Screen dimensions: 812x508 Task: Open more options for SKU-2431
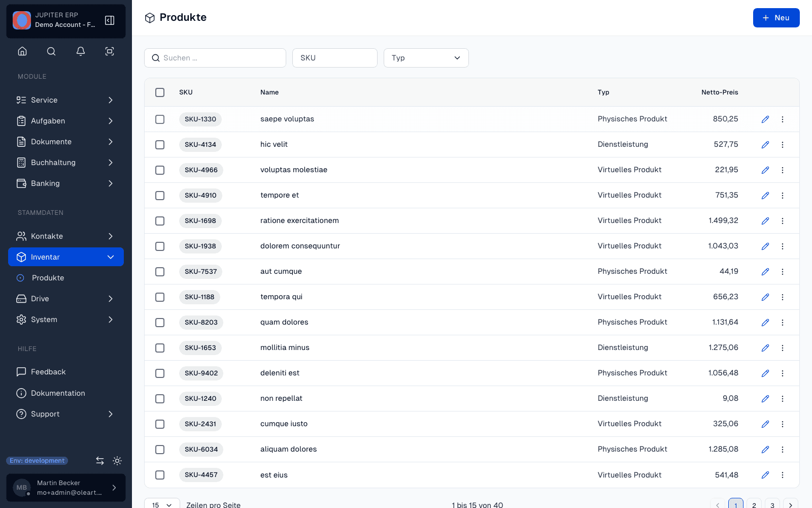pos(783,424)
